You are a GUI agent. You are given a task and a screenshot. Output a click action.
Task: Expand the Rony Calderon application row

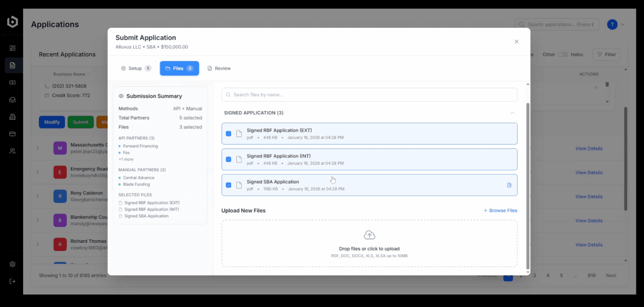click(x=38, y=196)
